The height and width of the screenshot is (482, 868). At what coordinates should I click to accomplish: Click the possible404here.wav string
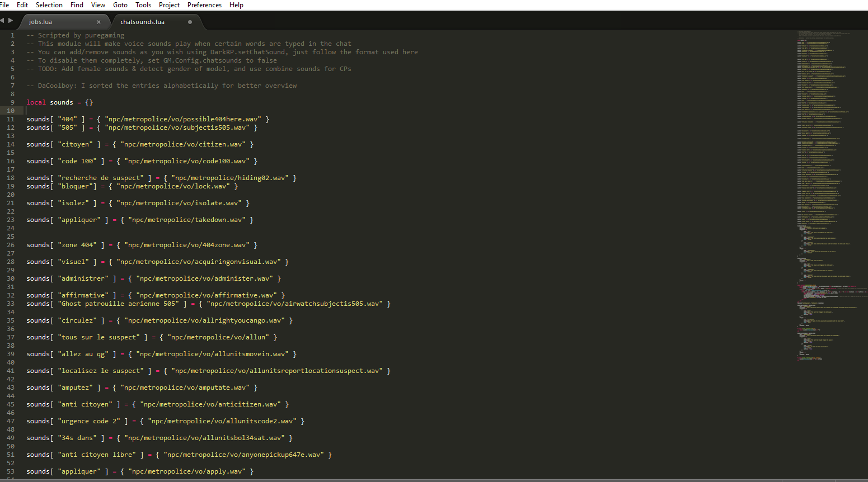click(183, 119)
